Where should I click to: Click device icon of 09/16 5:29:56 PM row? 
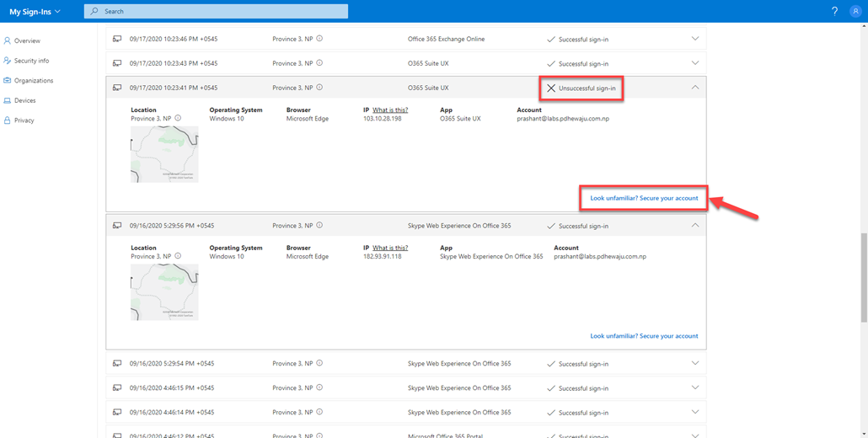(117, 226)
